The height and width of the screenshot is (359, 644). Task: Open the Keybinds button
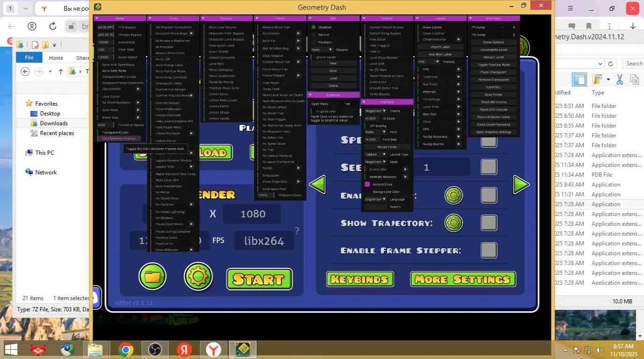tap(360, 280)
